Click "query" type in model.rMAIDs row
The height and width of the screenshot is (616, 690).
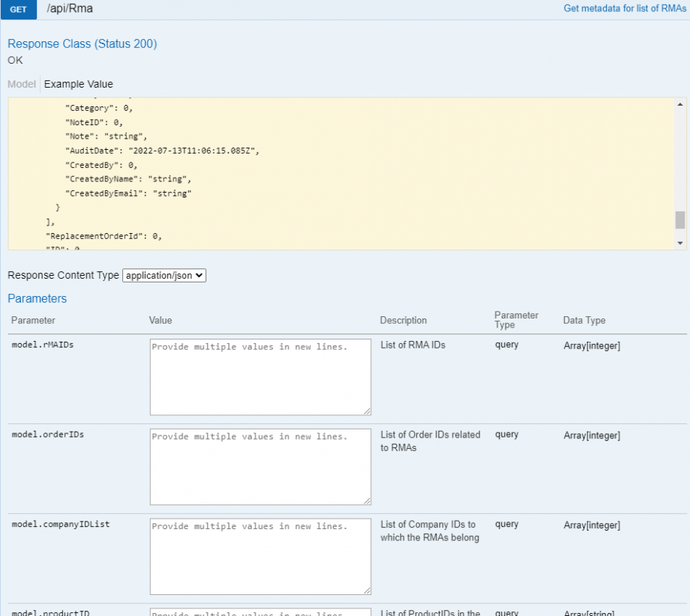click(506, 345)
